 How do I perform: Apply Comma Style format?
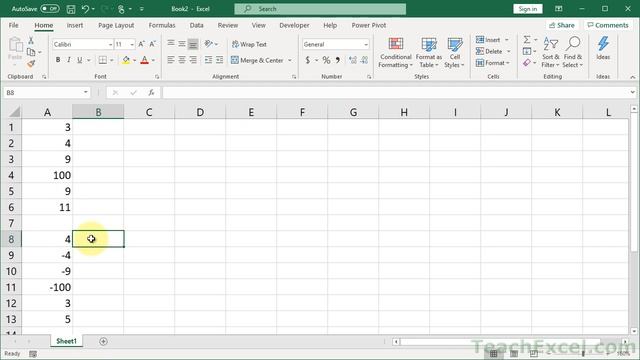coord(338,60)
